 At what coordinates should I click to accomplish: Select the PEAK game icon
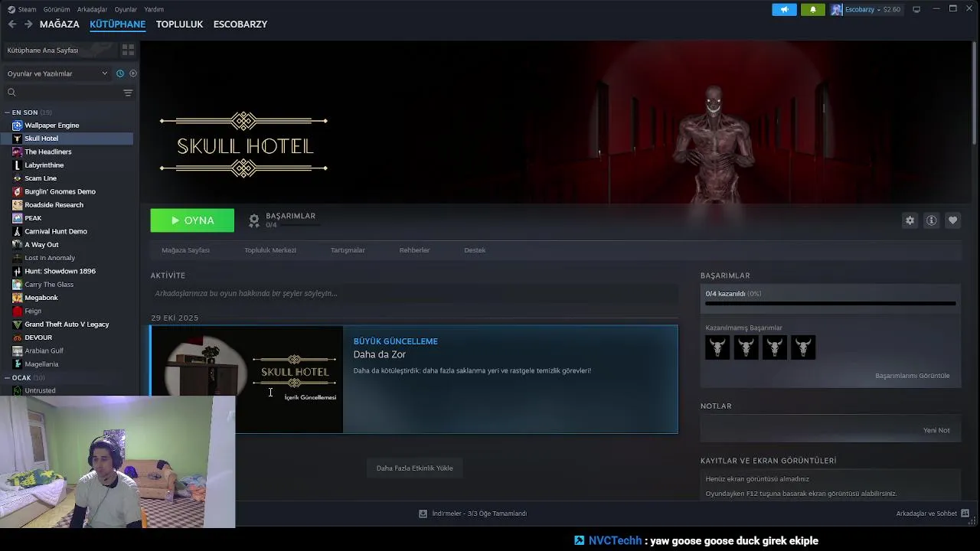click(17, 218)
